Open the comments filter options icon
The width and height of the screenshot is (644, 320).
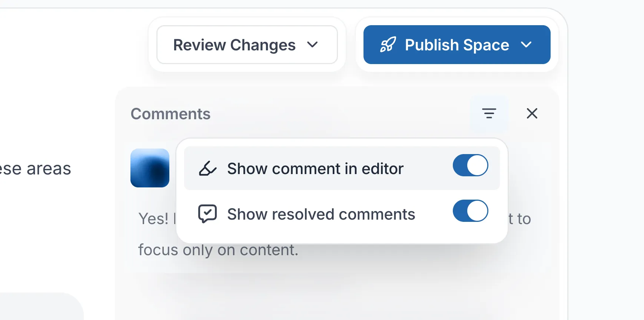[x=489, y=113]
